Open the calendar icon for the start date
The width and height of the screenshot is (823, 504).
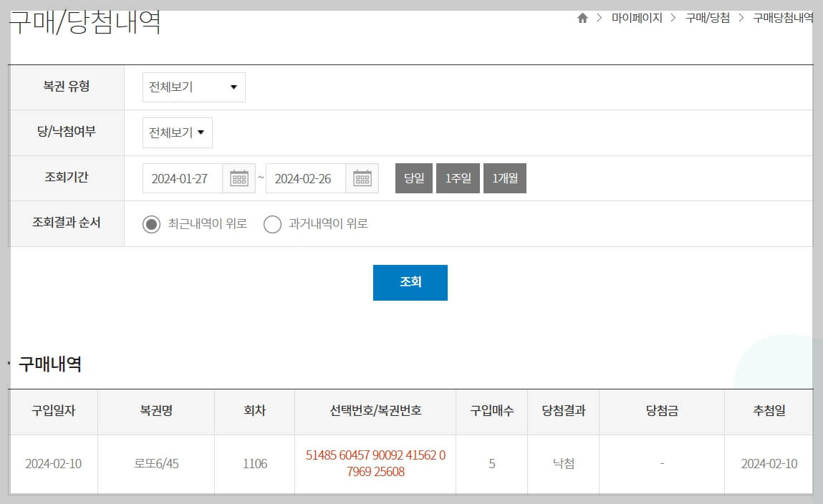pyautogui.click(x=239, y=178)
